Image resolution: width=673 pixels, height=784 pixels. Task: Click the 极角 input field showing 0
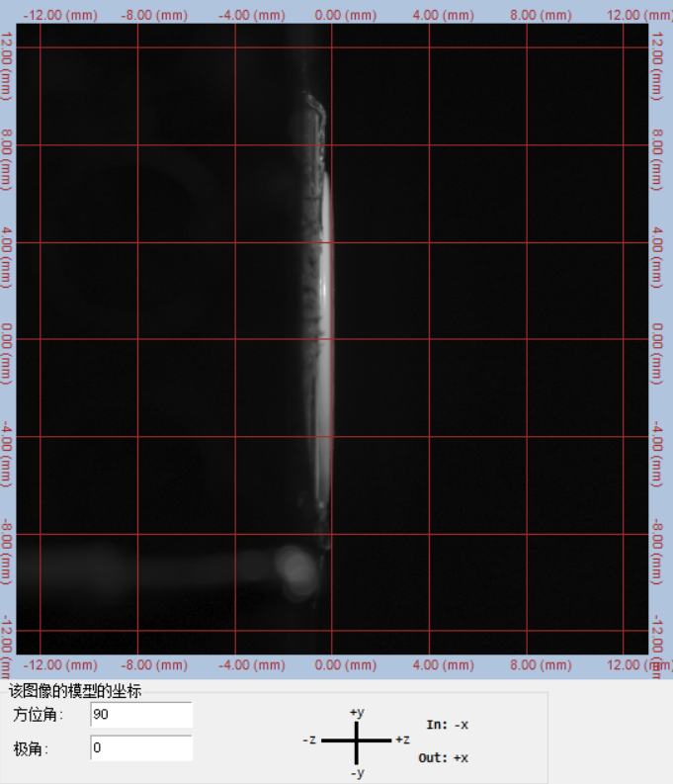(x=140, y=748)
